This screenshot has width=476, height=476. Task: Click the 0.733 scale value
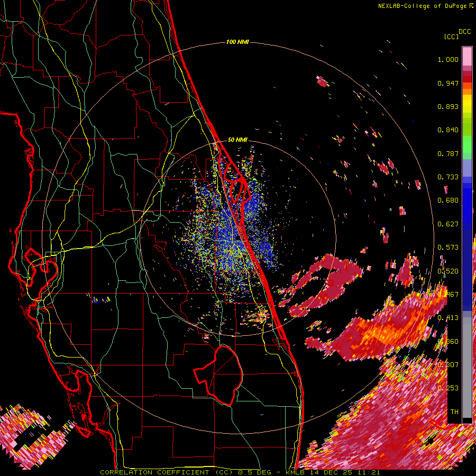pos(448,177)
